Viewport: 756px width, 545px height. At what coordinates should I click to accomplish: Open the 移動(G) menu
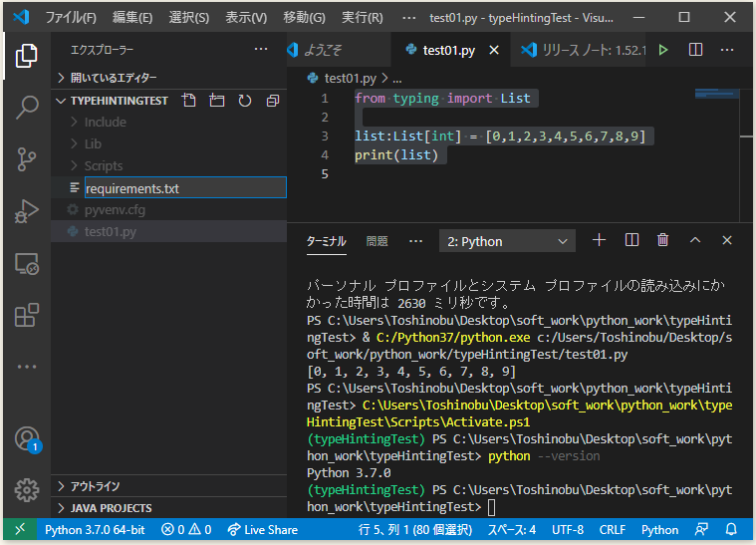point(304,18)
